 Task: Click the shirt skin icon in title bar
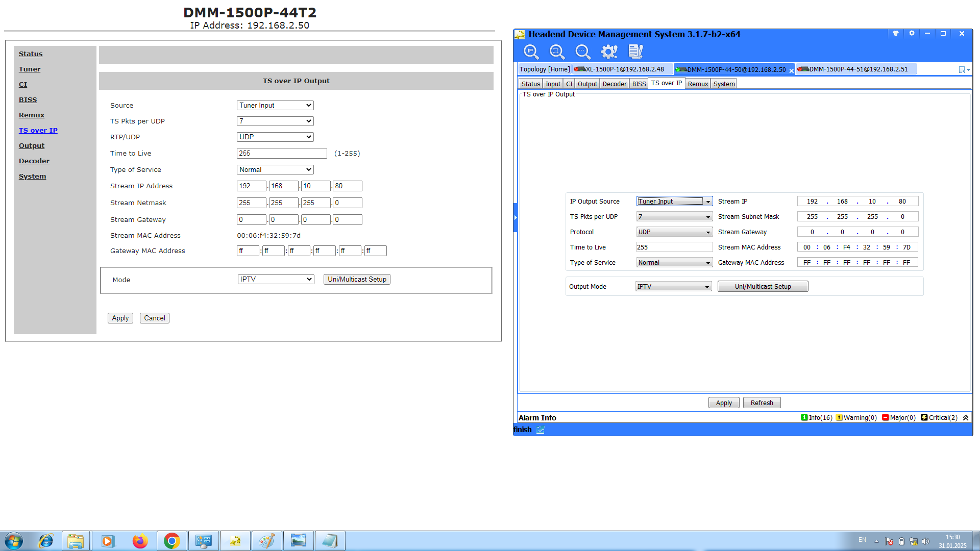(895, 34)
